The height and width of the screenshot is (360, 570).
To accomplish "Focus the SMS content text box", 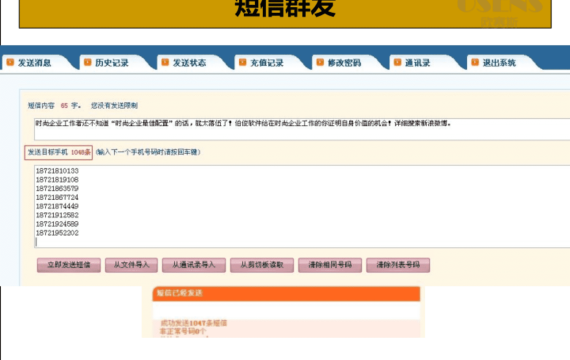I will point(302,129).
